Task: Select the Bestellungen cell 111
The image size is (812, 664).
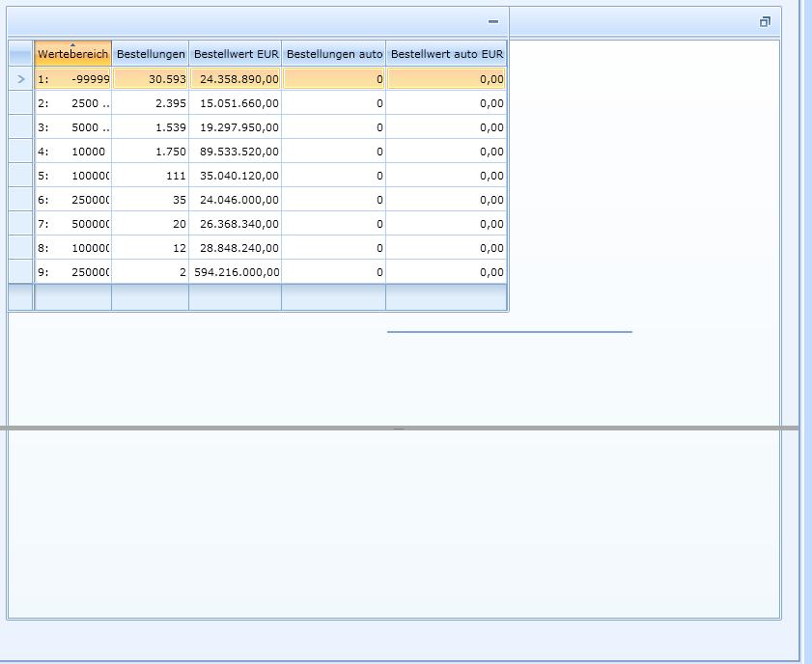Action: tap(151, 176)
